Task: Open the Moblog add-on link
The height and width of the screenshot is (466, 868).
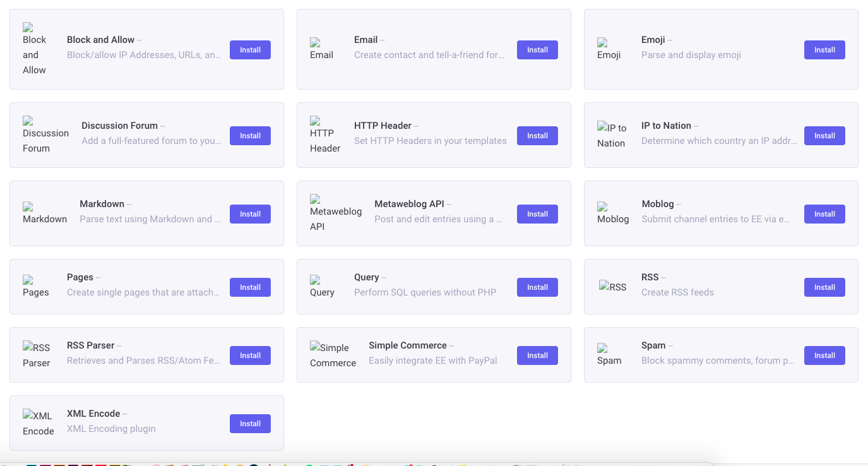Action: (659, 203)
